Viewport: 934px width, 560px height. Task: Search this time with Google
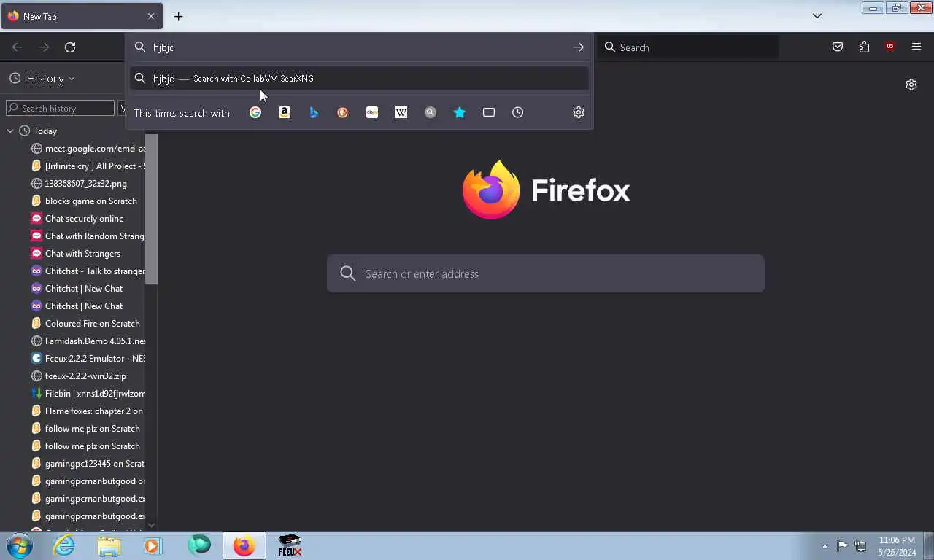pos(255,112)
